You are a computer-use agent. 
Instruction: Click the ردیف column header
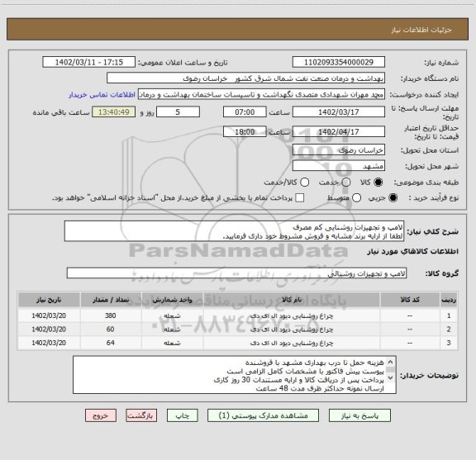coord(449,300)
